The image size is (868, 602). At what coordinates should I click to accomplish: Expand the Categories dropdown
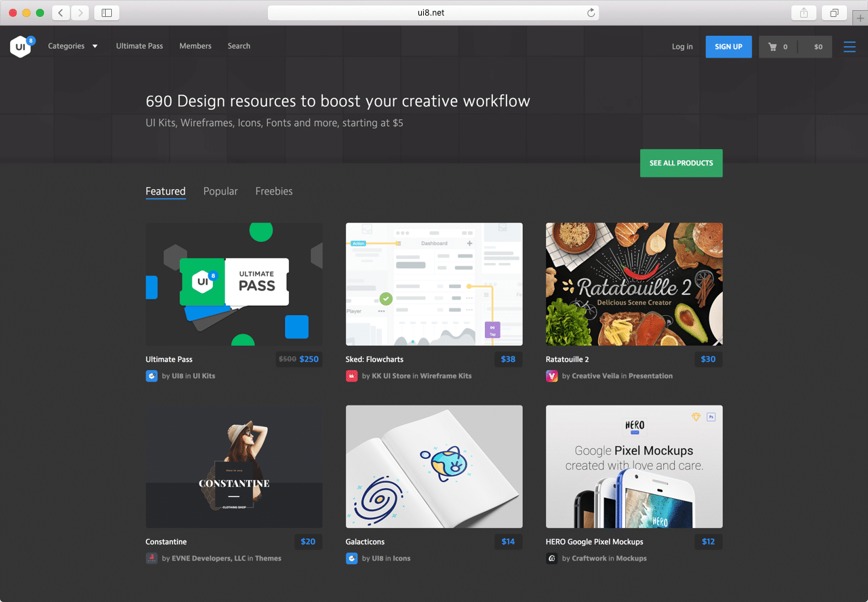tap(73, 46)
